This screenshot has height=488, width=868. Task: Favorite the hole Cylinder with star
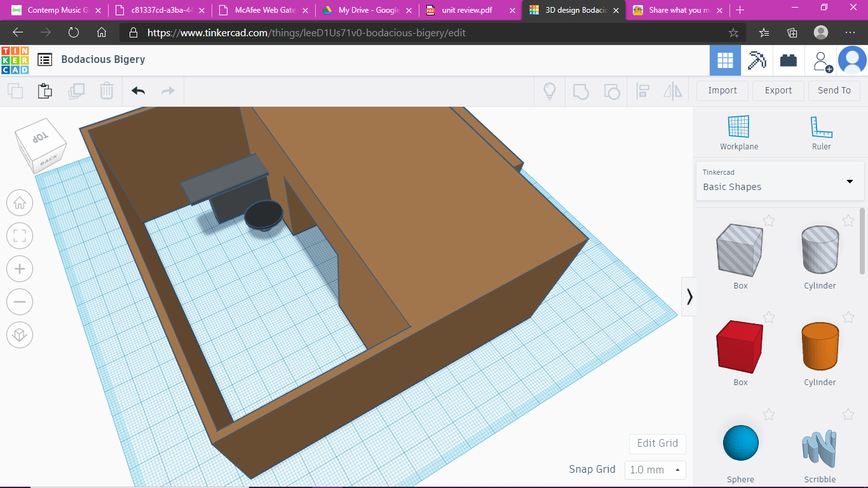[848, 220]
